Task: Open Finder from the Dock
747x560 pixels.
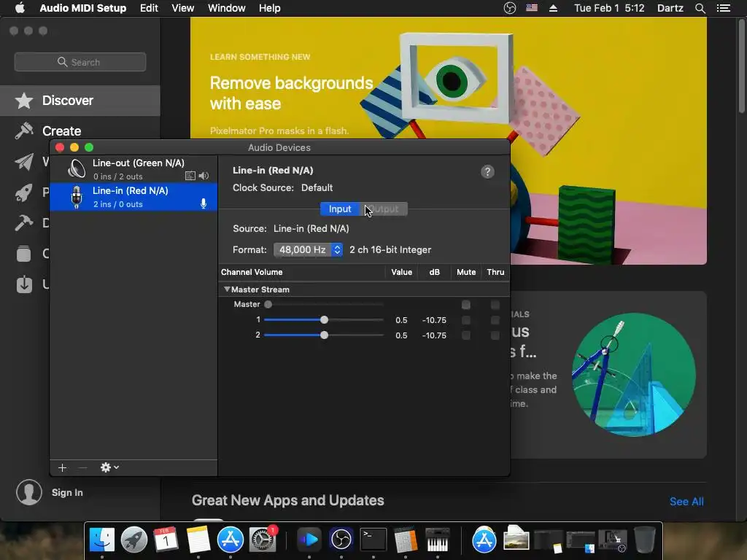Action: pos(102,540)
